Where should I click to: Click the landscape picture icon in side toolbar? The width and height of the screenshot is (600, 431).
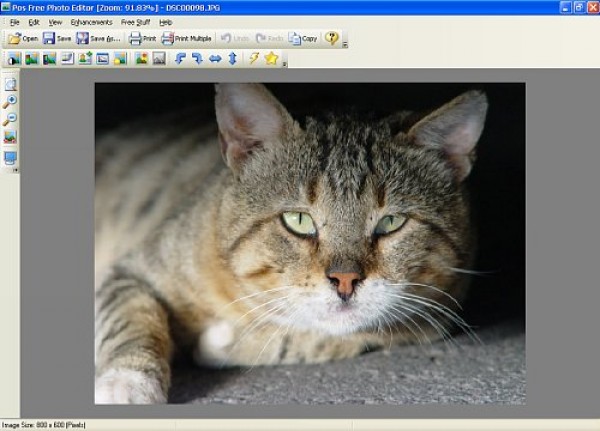click(x=10, y=137)
